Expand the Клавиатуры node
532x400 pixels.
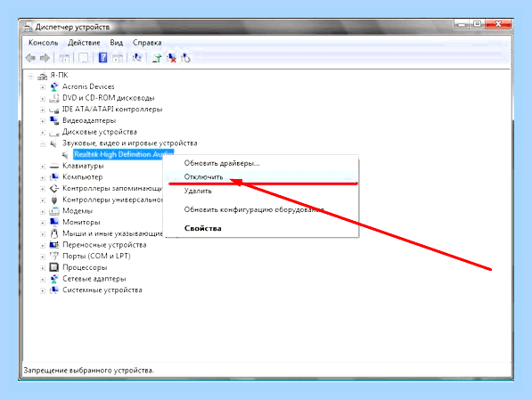coord(43,167)
